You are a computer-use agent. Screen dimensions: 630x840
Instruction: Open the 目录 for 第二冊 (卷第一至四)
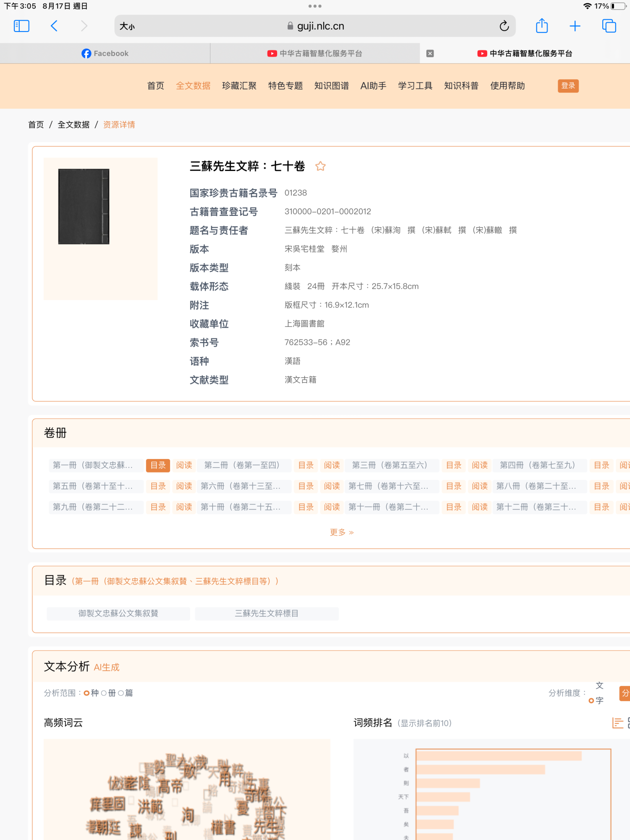point(306,465)
